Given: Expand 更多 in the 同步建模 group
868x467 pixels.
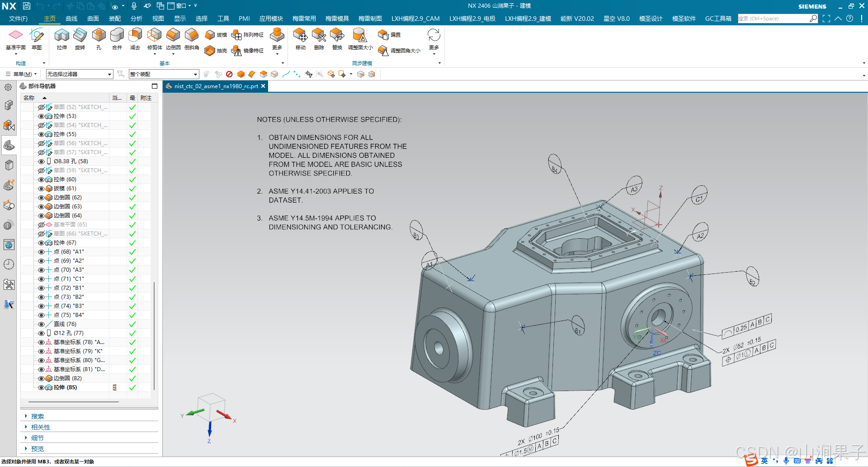Looking at the screenshot, I should 434,41.
